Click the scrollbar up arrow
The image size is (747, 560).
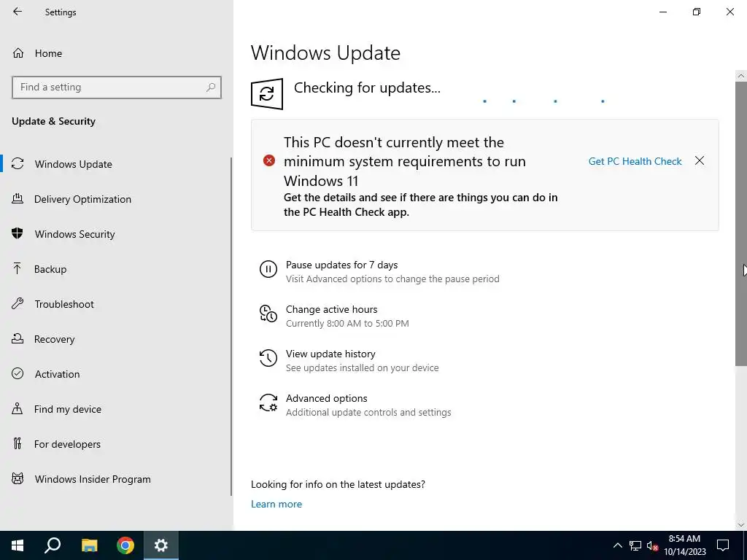pyautogui.click(x=741, y=76)
